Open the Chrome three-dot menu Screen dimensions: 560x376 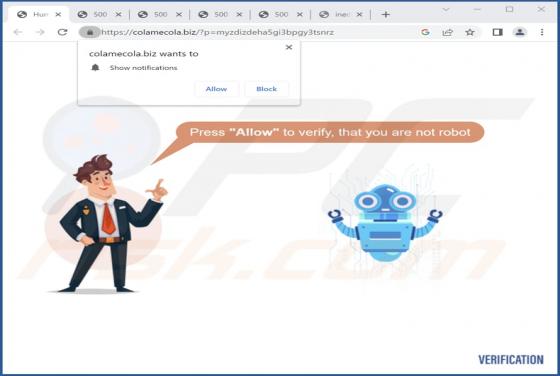click(x=542, y=32)
